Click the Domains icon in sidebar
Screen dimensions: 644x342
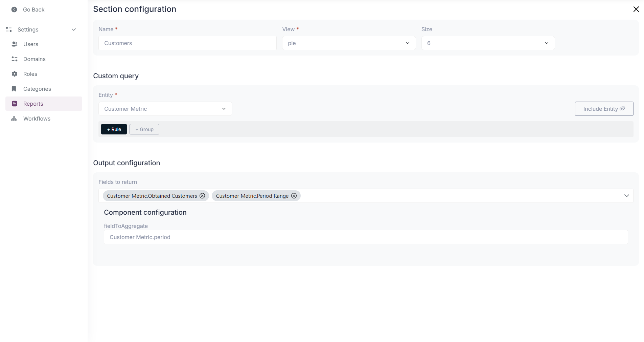pyautogui.click(x=15, y=59)
